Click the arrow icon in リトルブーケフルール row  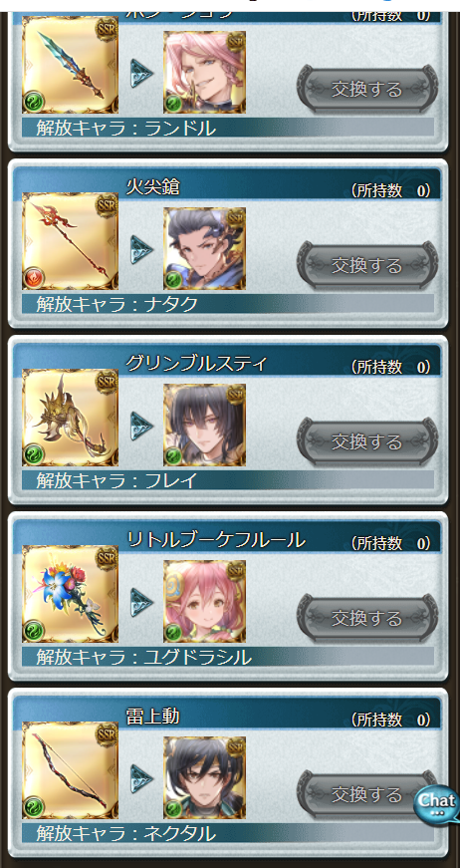click(x=141, y=602)
